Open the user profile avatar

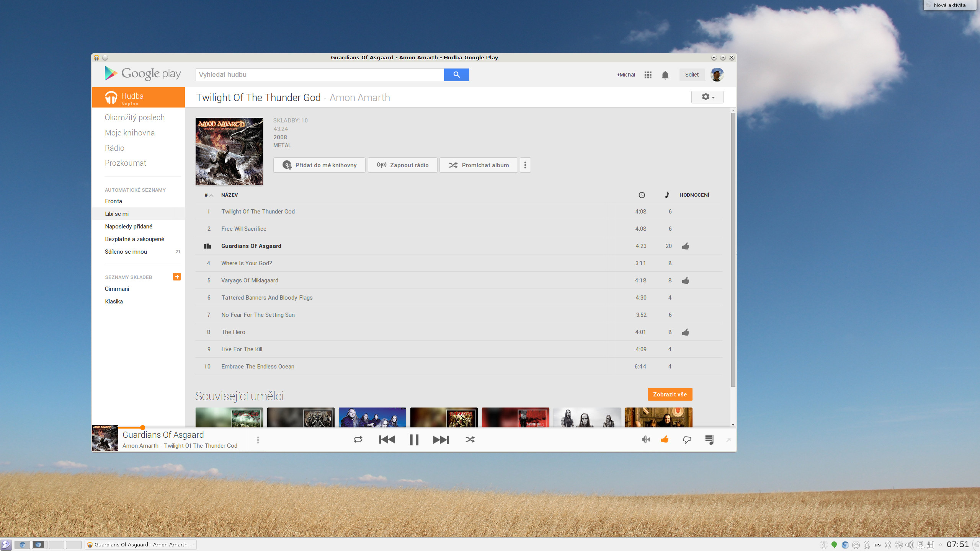[717, 75]
